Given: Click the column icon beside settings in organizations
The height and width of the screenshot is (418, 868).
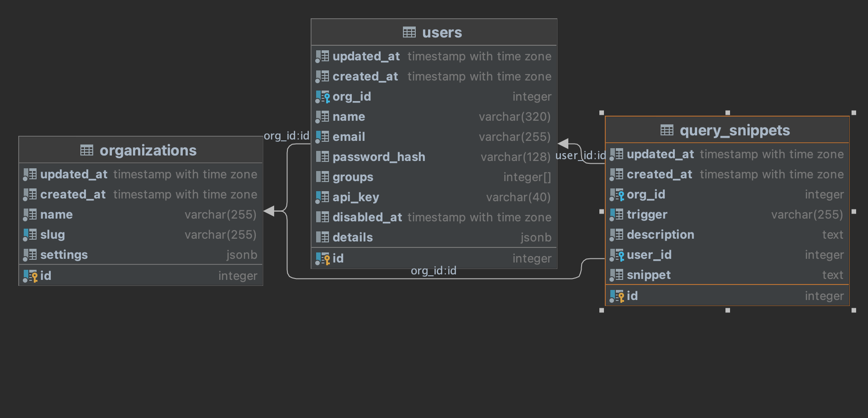Looking at the screenshot, I should click(30, 255).
